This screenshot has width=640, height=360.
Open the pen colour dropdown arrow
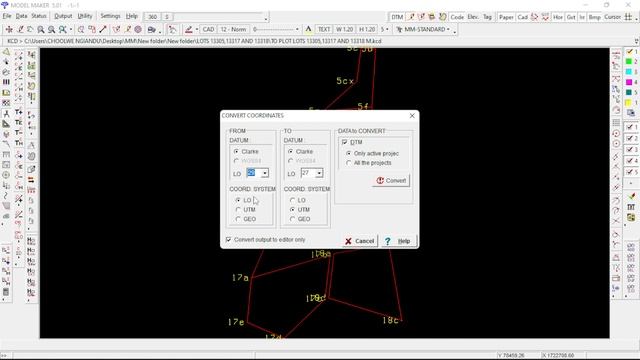[x=197, y=29]
